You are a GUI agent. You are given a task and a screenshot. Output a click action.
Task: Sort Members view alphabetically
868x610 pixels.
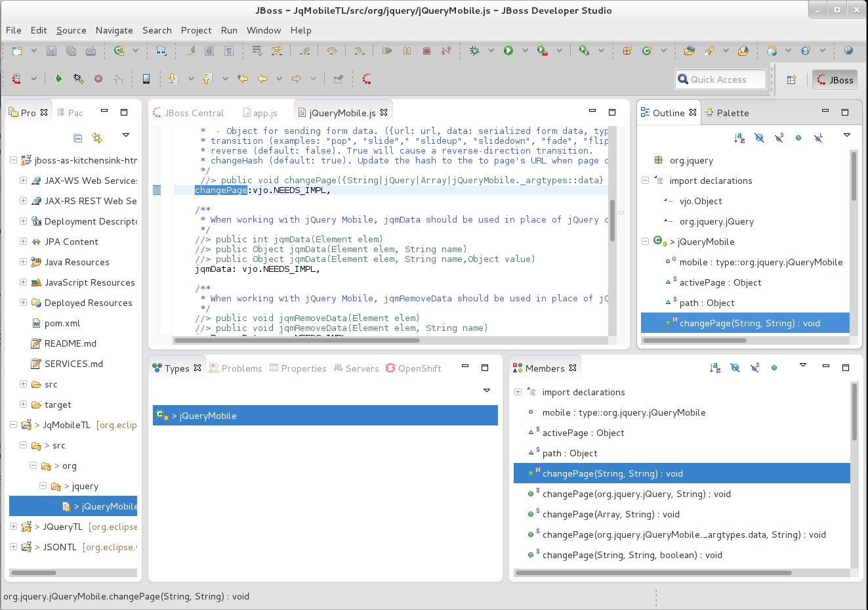(715, 368)
